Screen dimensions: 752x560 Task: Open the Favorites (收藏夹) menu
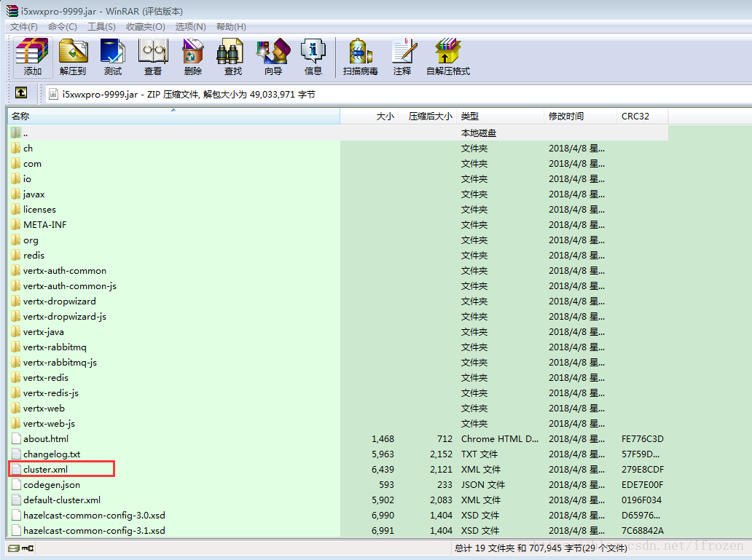click(x=145, y=27)
